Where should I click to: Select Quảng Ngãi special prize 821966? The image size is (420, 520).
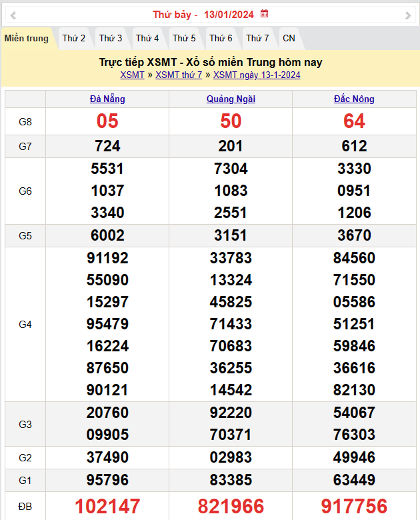pos(231,507)
